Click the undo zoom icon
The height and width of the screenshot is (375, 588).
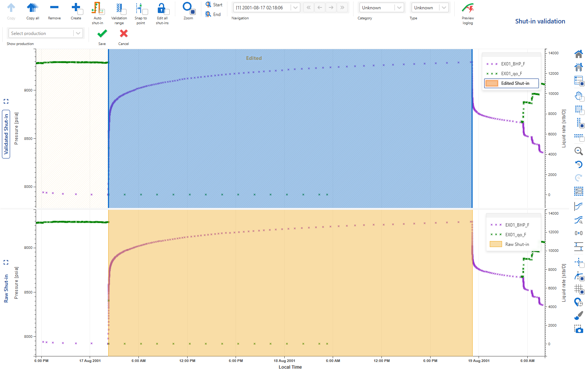578,164
